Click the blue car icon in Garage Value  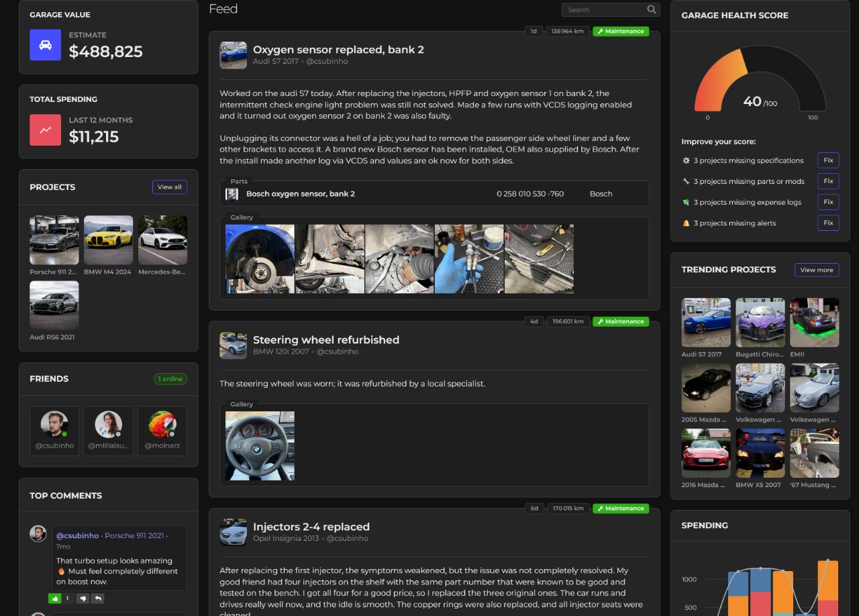[x=45, y=45]
